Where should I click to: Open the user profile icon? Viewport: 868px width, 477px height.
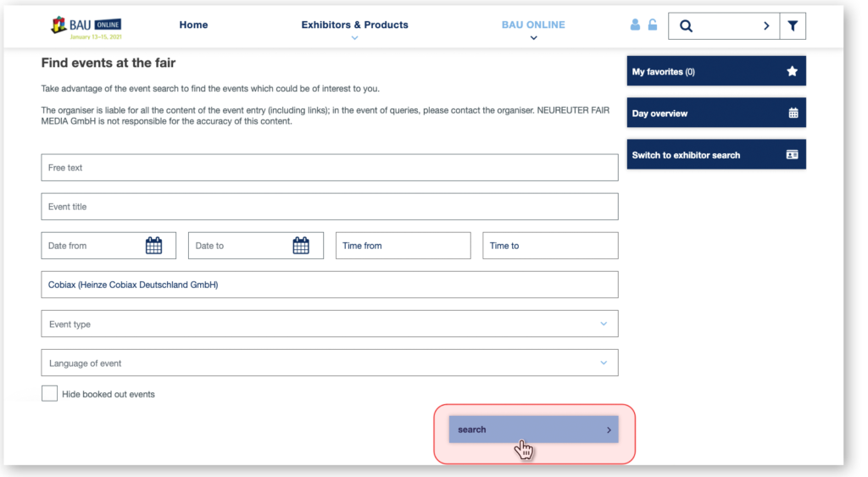point(635,25)
